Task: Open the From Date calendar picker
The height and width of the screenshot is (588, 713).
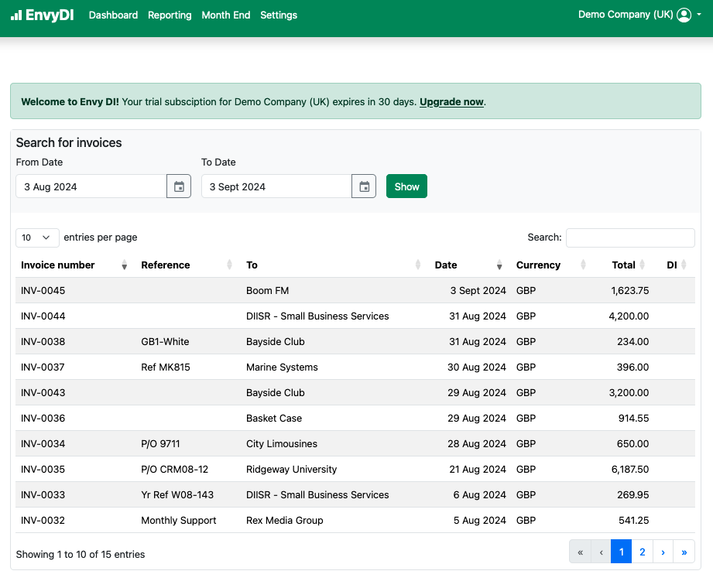Action: (179, 186)
